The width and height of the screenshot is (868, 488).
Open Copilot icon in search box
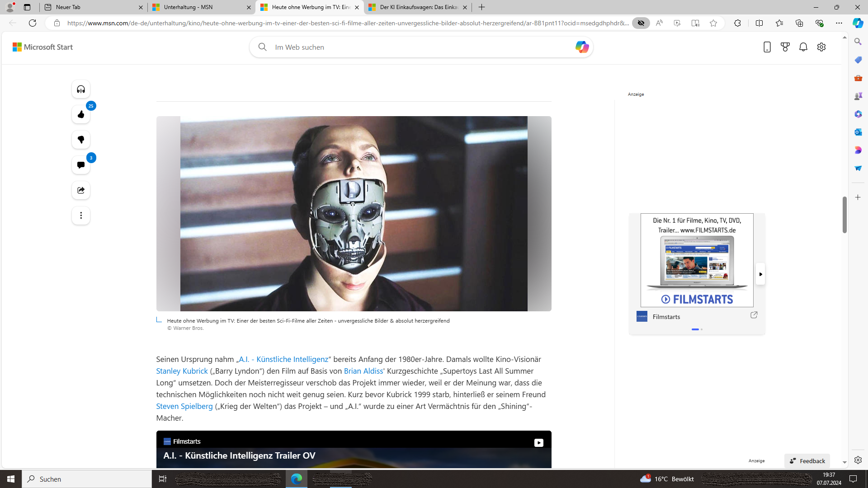coord(581,47)
